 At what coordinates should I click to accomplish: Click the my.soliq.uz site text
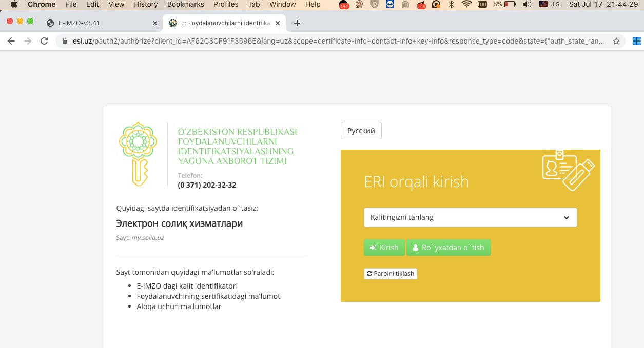coord(148,238)
